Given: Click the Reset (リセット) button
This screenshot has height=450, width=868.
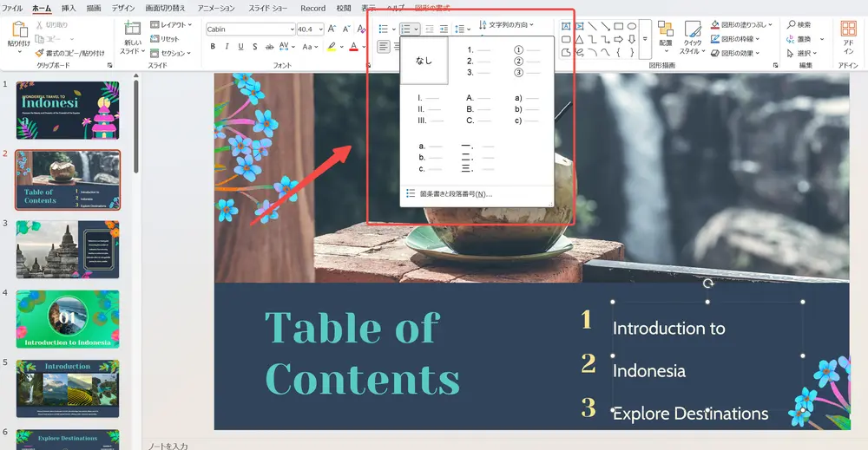Looking at the screenshot, I should pyautogui.click(x=165, y=39).
